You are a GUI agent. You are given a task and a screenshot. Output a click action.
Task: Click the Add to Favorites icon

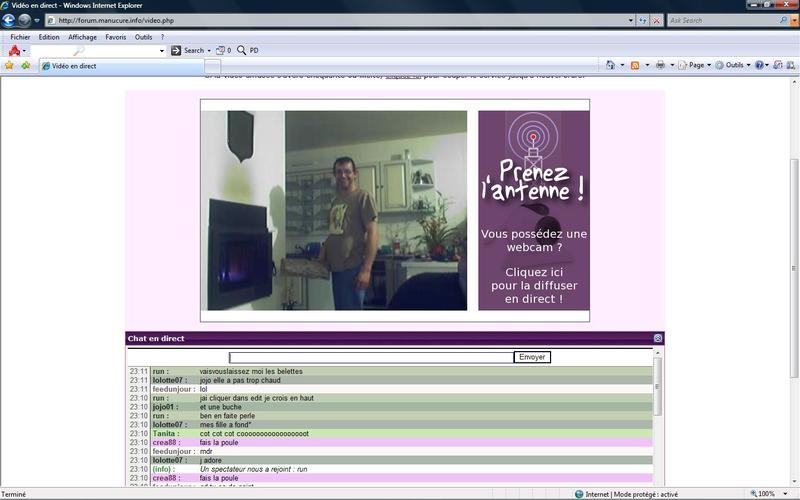(x=25, y=66)
